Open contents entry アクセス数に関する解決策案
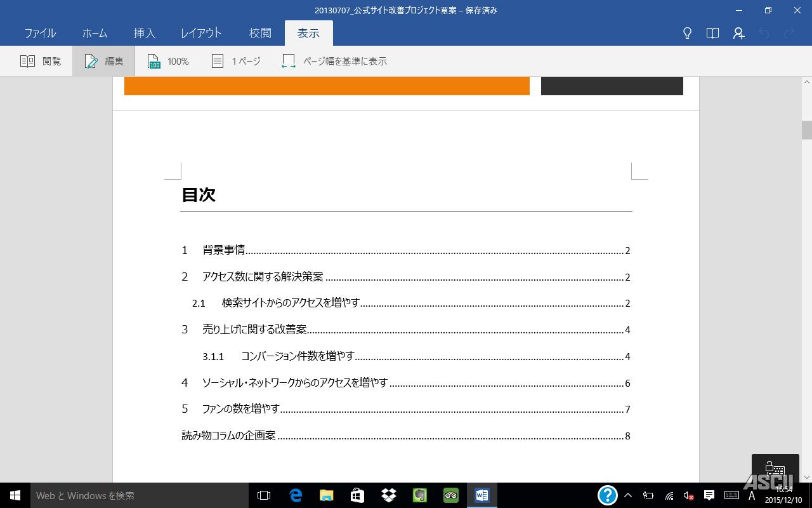Screen dimensions: 812x508 pos(405,277)
